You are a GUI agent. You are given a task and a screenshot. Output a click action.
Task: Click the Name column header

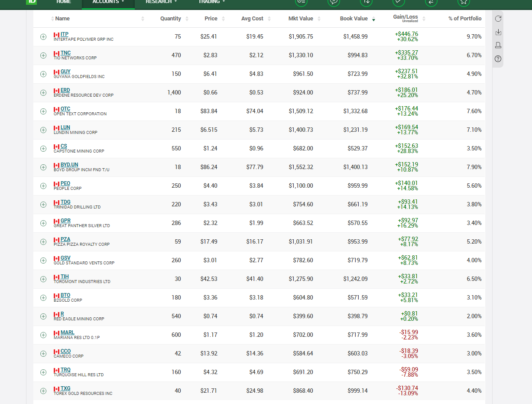(62, 19)
